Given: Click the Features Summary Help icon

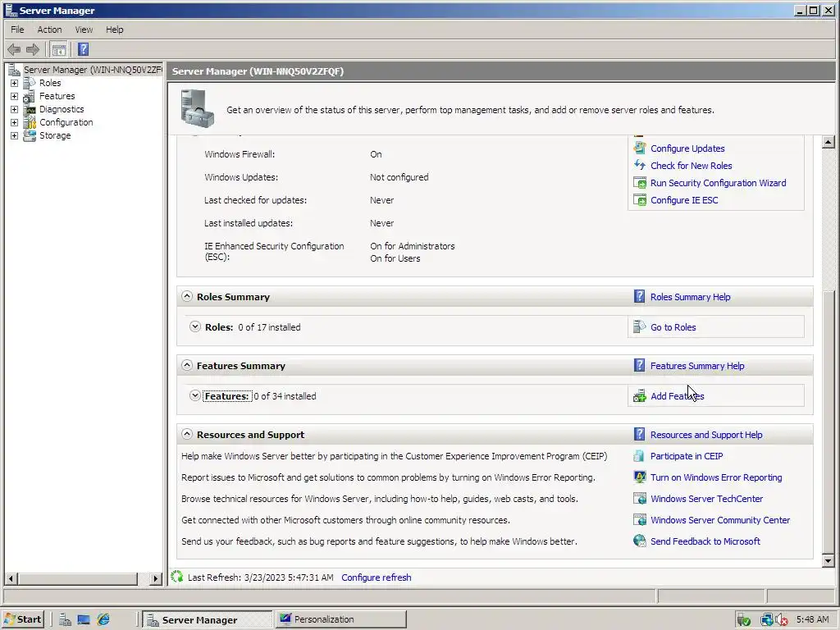Looking at the screenshot, I should [x=639, y=365].
